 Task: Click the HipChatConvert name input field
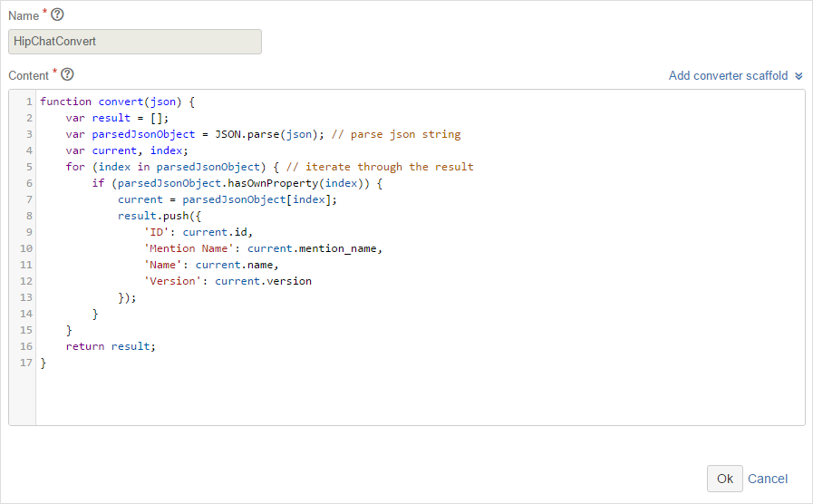135,42
